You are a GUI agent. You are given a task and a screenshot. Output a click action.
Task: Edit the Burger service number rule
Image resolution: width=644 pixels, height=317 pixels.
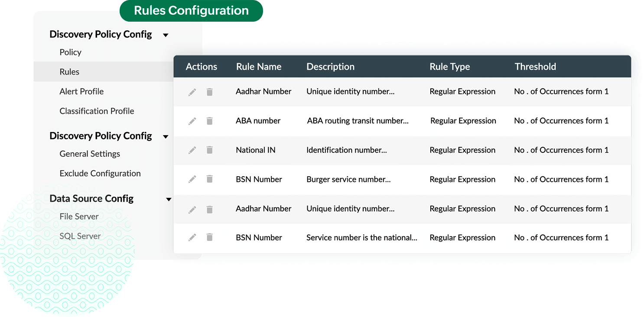[x=192, y=179]
